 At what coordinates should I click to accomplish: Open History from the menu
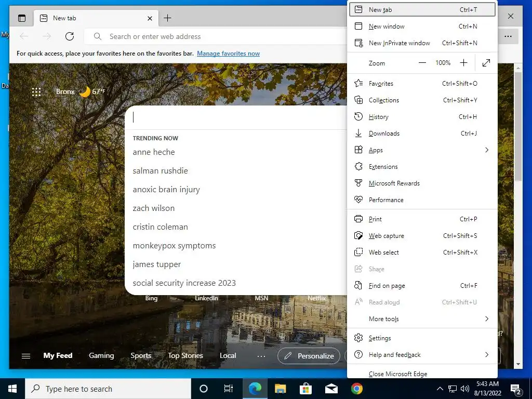(422, 117)
